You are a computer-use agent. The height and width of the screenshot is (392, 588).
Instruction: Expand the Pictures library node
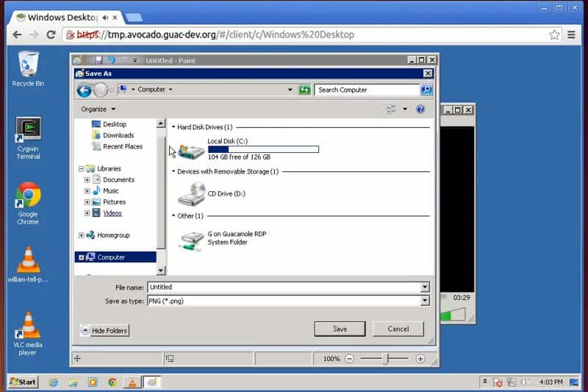point(87,202)
